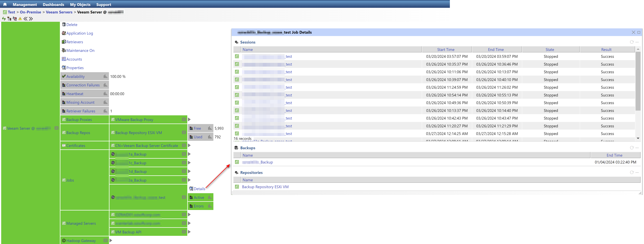Viewport: 644px width, 244px height.
Task: Click the Jobs tree label
Action: coord(70,180)
